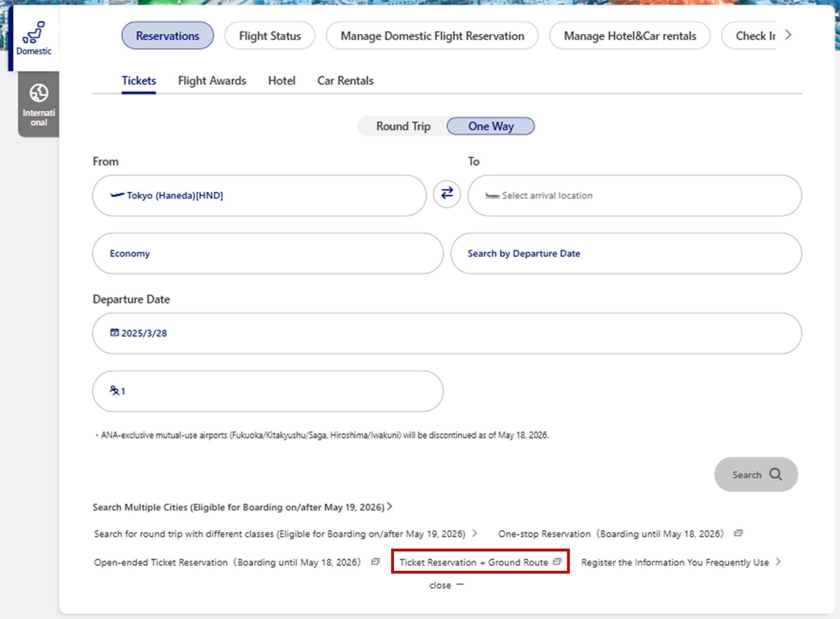840x619 pixels.
Task: Click the magnifier icon in Search button
Action: pyautogui.click(x=776, y=474)
